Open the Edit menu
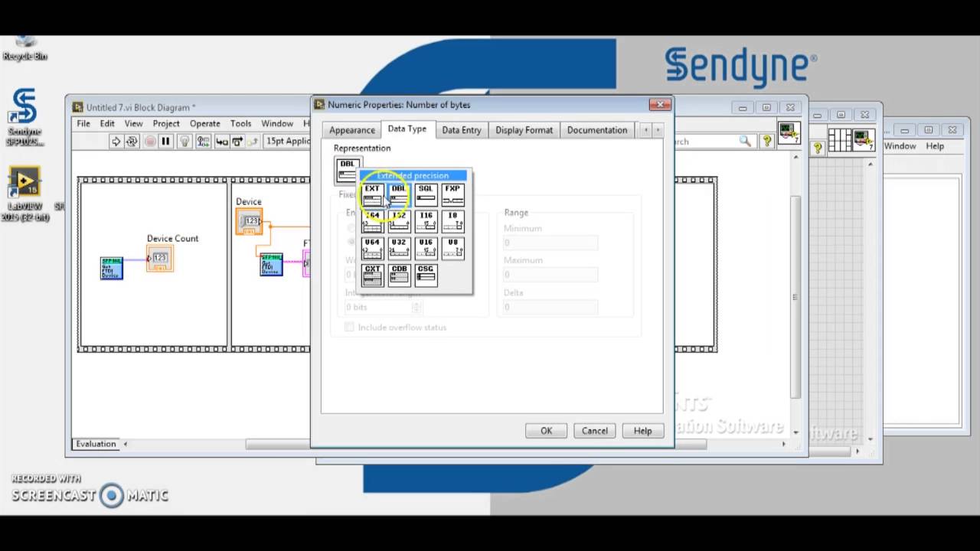 (x=107, y=123)
